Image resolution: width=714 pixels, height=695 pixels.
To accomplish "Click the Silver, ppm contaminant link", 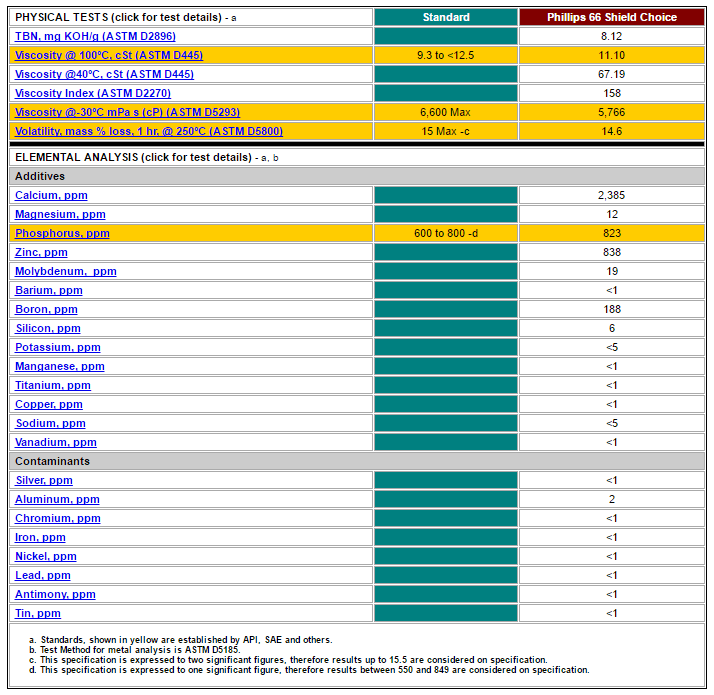I will coord(44,480).
